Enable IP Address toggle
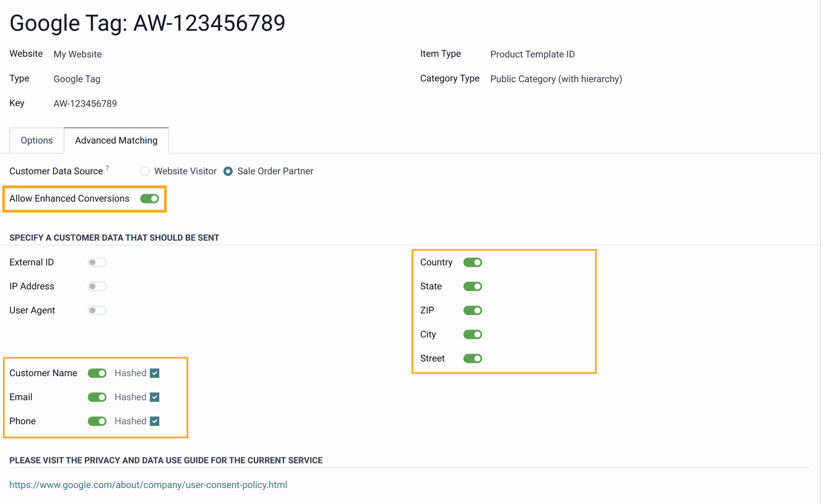821x504 pixels. [97, 286]
